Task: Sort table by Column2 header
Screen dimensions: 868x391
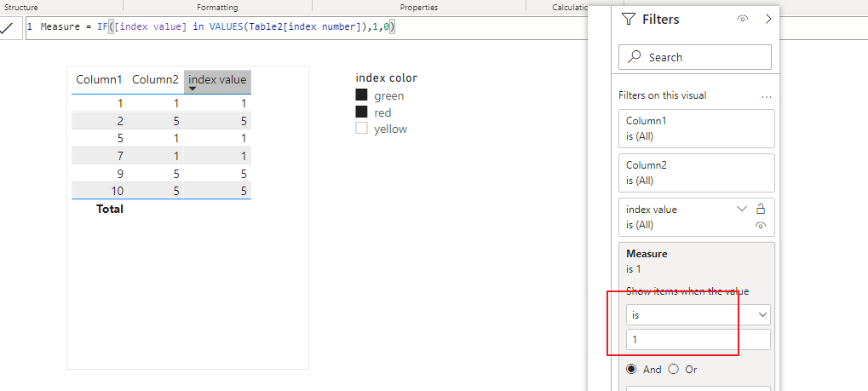Action: (155, 80)
